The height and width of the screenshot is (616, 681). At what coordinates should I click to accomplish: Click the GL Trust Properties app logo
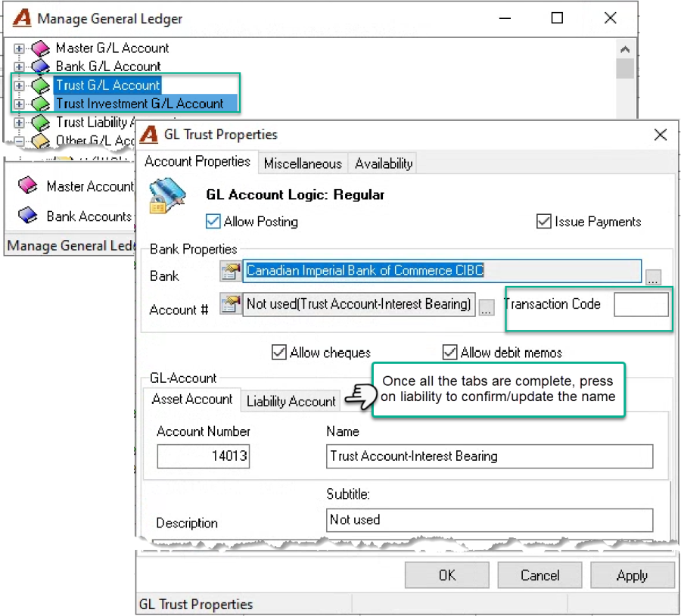tap(149, 134)
